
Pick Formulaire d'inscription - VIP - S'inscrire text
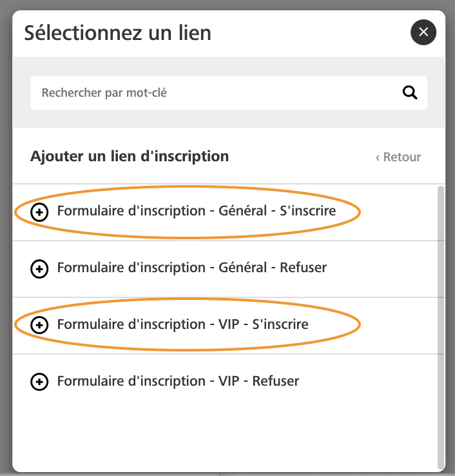tap(183, 324)
